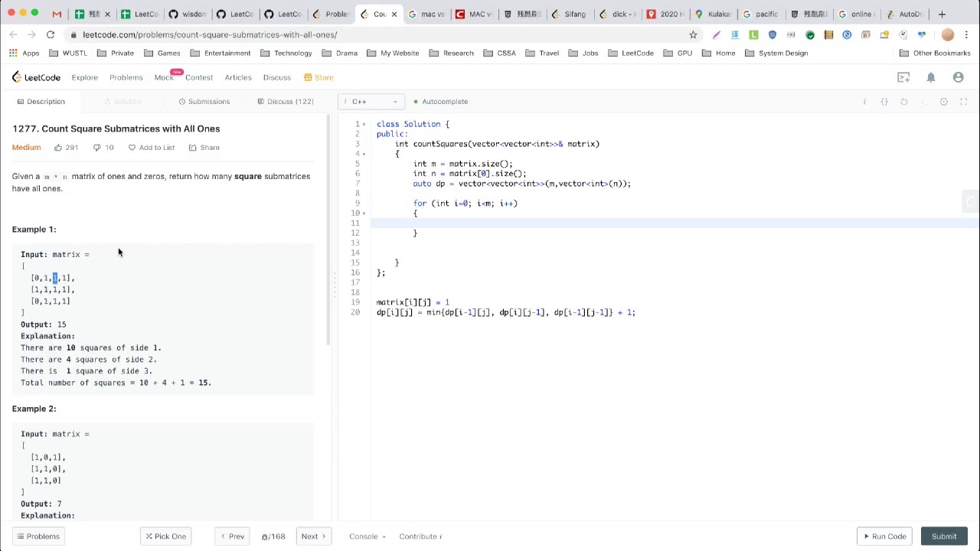Click the Contribute link
The height and width of the screenshot is (551, 980).
(420, 536)
